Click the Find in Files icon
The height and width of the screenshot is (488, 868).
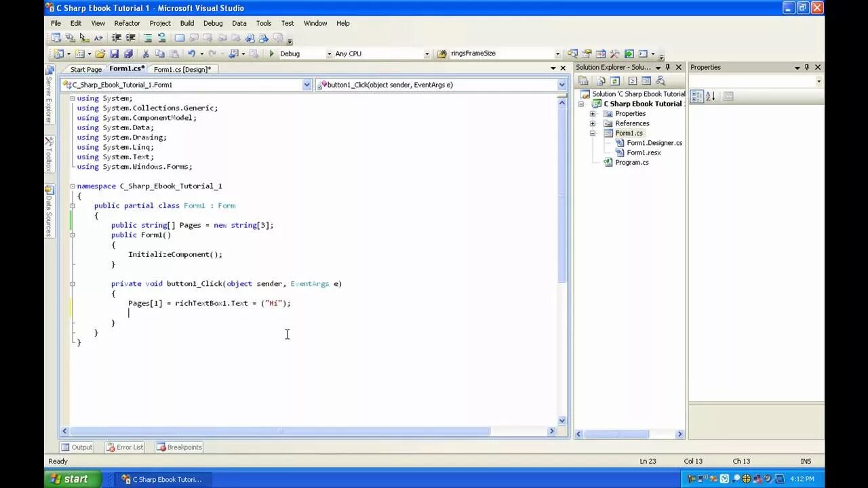[441, 54]
